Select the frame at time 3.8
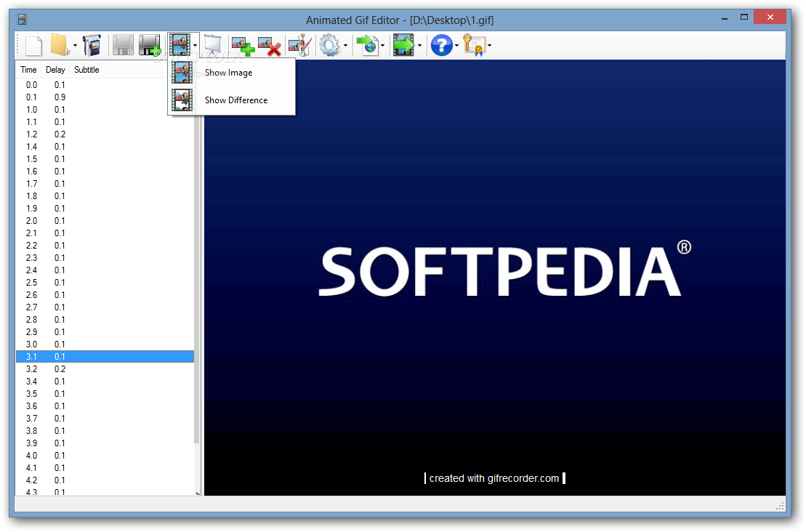 (105, 430)
